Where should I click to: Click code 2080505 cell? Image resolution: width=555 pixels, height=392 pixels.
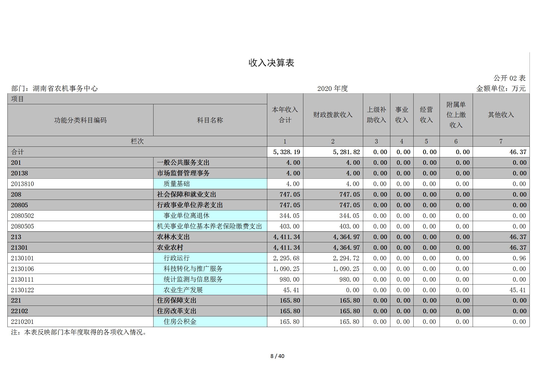80,226
